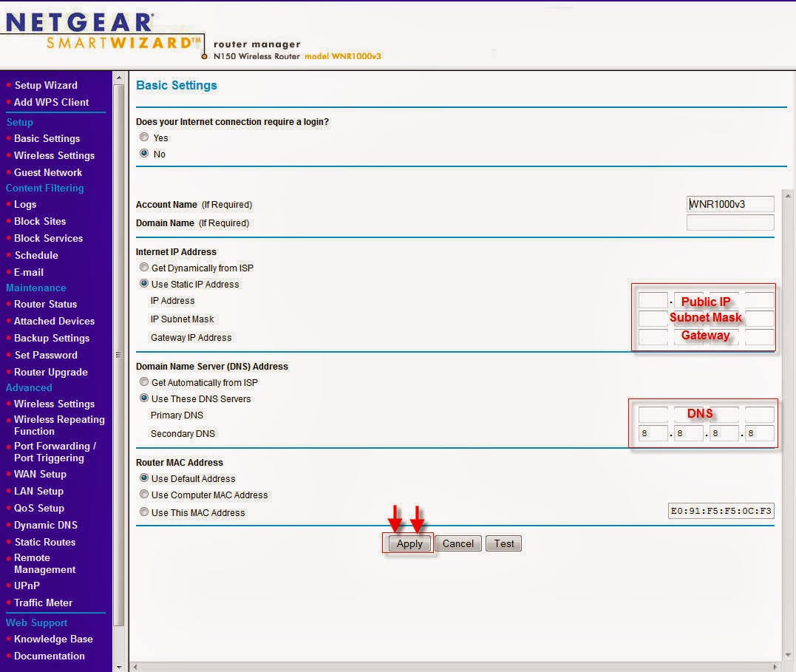This screenshot has height=672, width=796.
Task: Open Logs page
Action: point(25,204)
